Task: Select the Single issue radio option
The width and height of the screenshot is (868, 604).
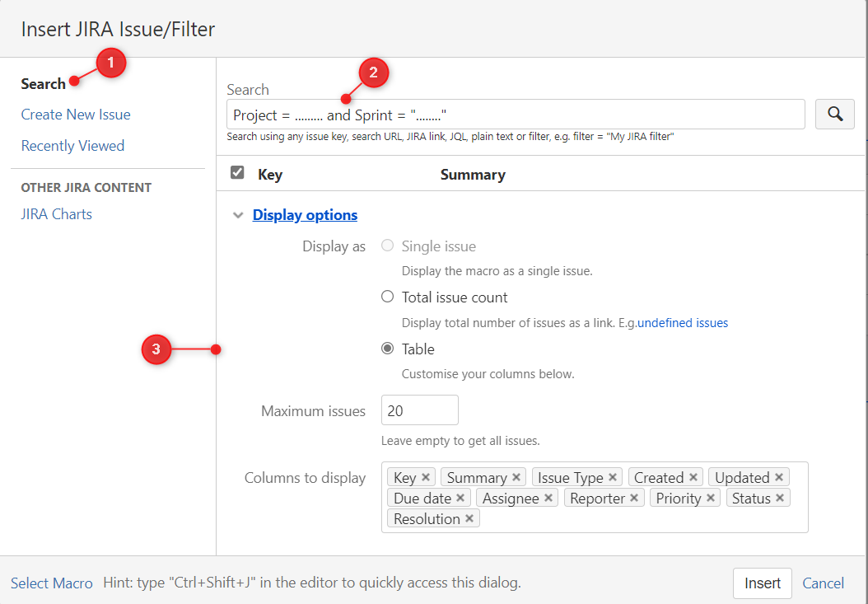Action: click(x=388, y=246)
